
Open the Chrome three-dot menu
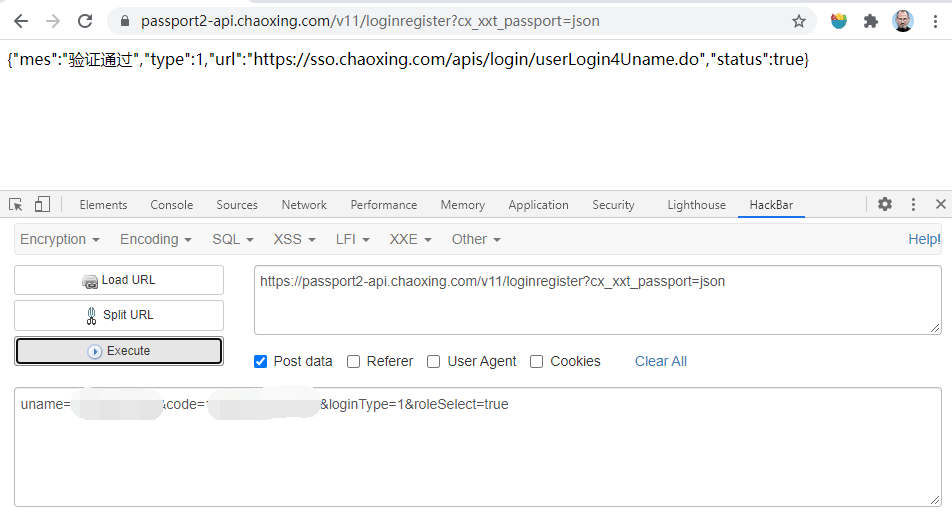tap(935, 21)
